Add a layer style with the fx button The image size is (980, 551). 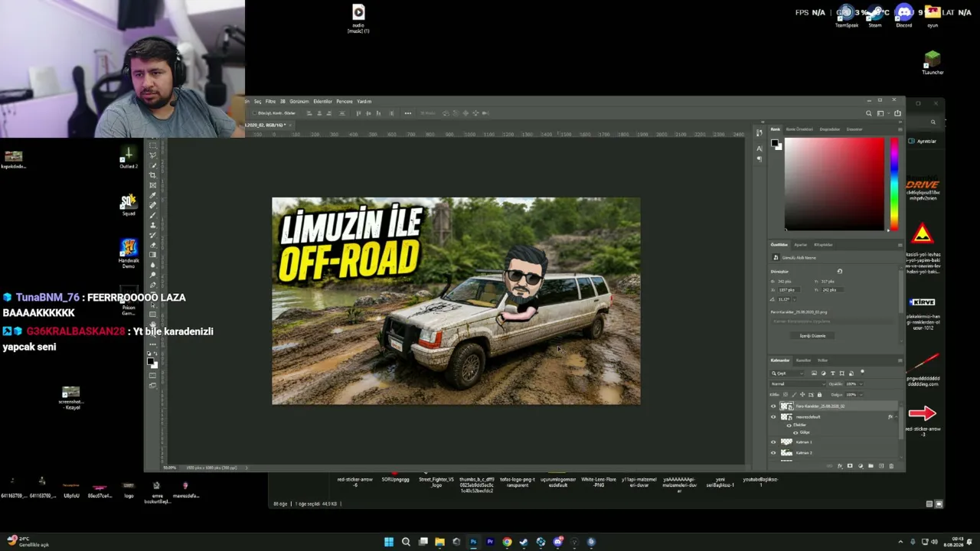pyautogui.click(x=840, y=466)
